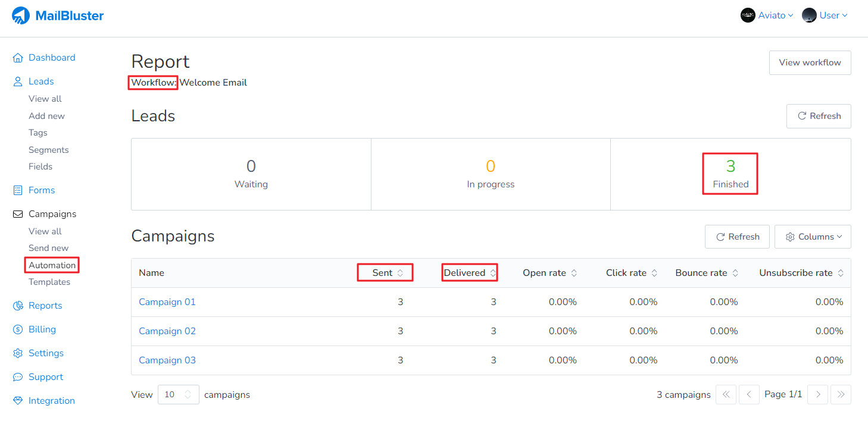
Task: Click the Settings gear icon
Action: point(18,353)
